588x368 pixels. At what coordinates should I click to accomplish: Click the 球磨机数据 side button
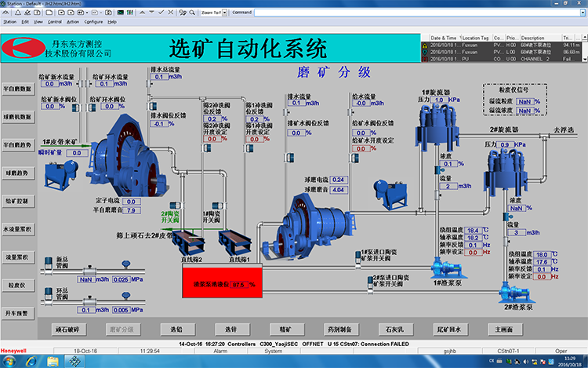click(x=17, y=117)
